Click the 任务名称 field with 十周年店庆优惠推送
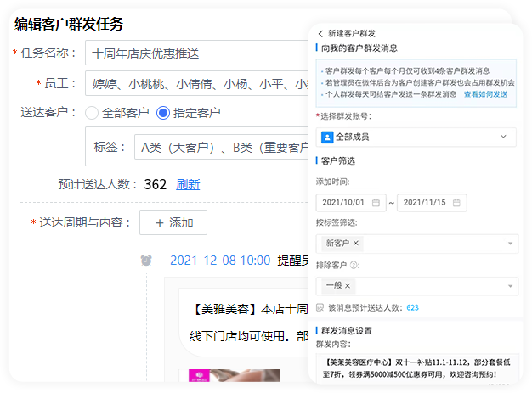 197,53
